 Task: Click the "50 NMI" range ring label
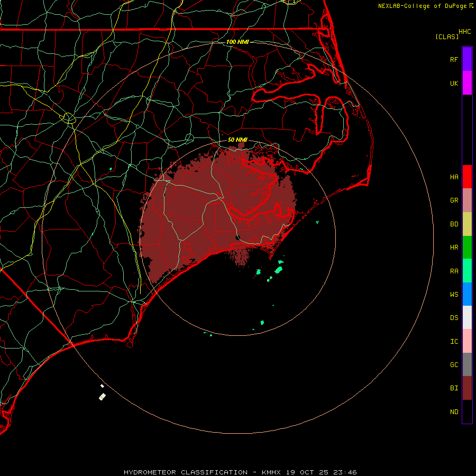coord(237,140)
